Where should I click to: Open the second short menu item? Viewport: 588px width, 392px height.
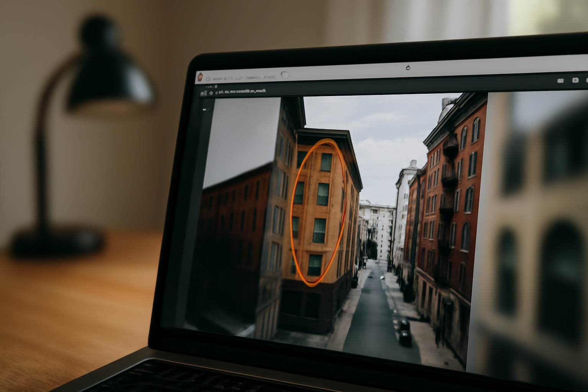click(239, 78)
